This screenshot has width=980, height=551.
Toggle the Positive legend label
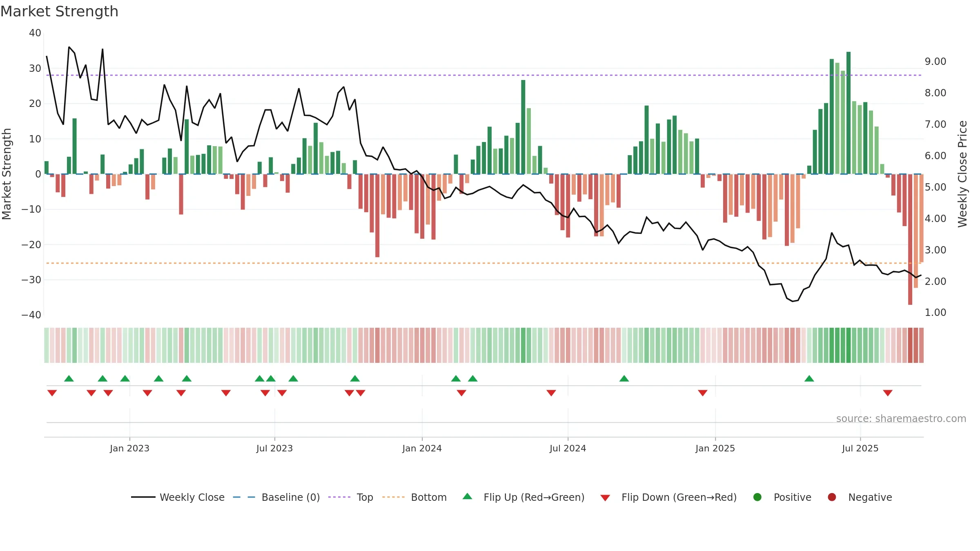[792, 497]
